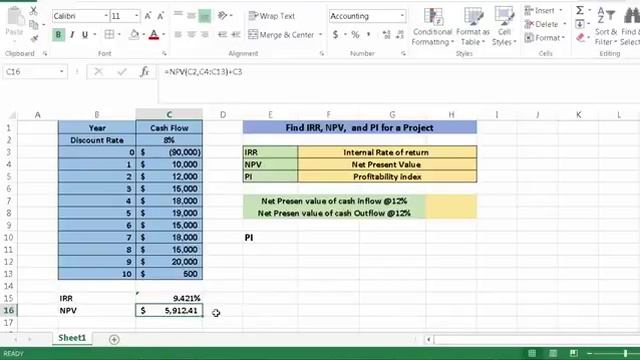Toggle Underline formatting
Screen dimensions: 640x360
coord(85,35)
